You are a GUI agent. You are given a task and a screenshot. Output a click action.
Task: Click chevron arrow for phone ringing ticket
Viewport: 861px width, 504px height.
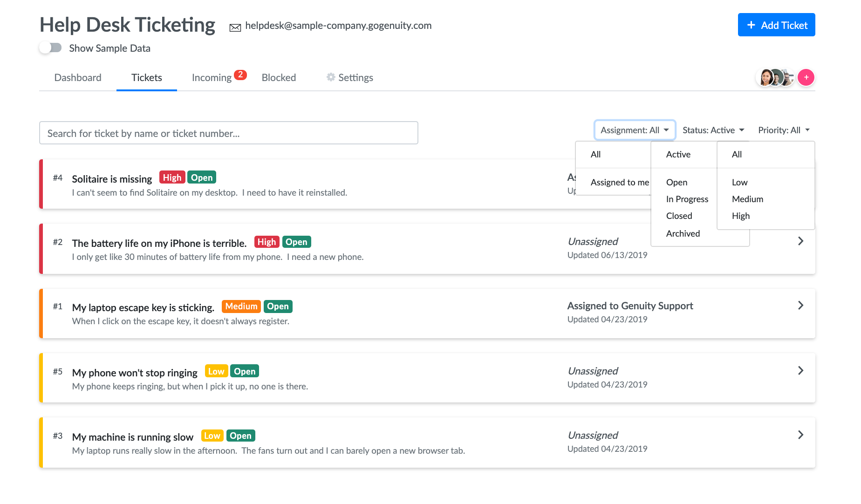coord(800,371)
